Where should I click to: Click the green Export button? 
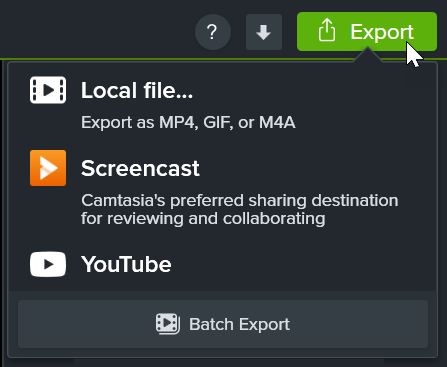pyautogui.click(x=367, y=32)
